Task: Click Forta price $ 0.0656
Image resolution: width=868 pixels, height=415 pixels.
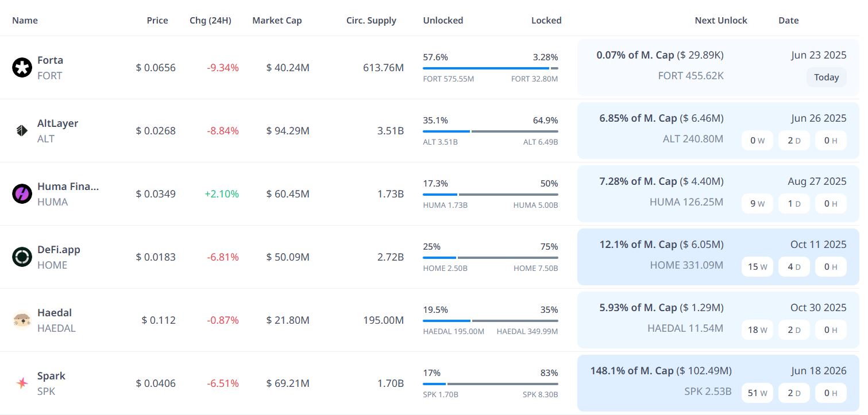Action: (x=156, y=68)
